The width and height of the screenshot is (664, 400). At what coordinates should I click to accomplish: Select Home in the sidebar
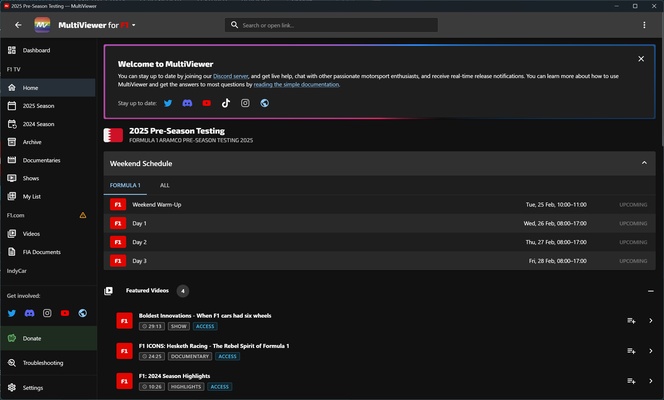tap(48, 88)
